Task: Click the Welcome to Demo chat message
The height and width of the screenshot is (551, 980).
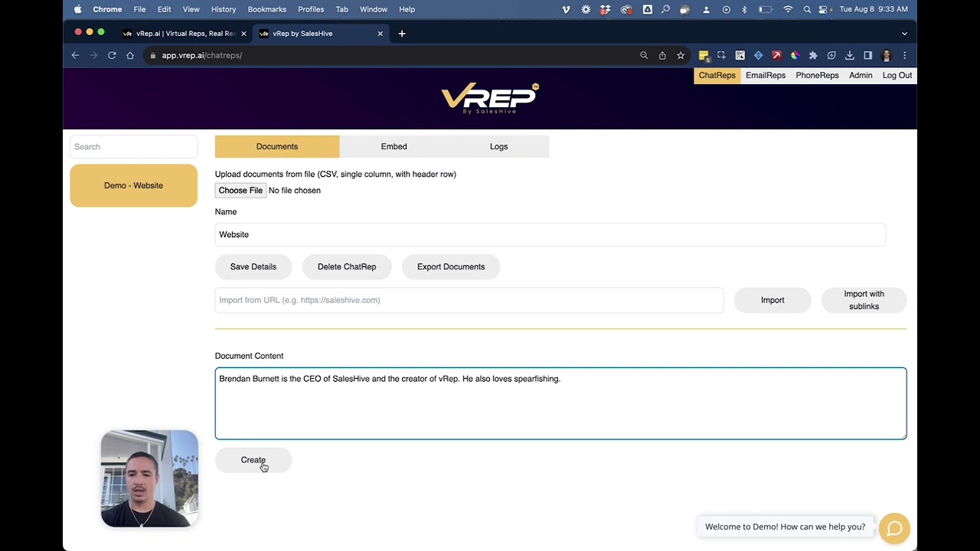Action: [785, 527]
